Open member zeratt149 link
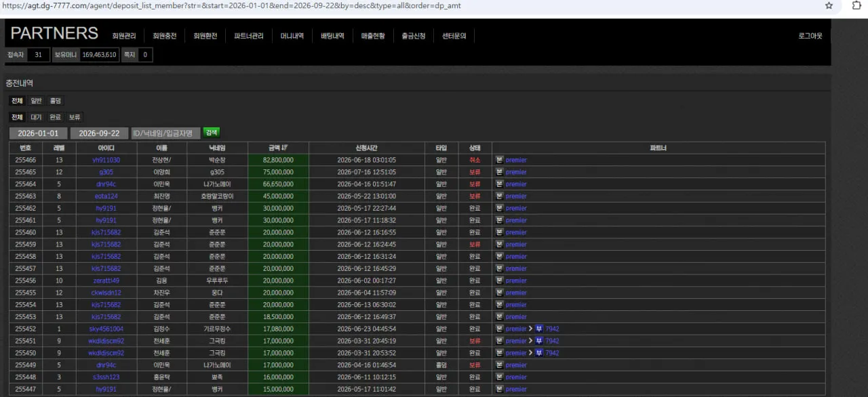This screenshot has width=868, height=397. pyautogui.click(x=106, y=280)
